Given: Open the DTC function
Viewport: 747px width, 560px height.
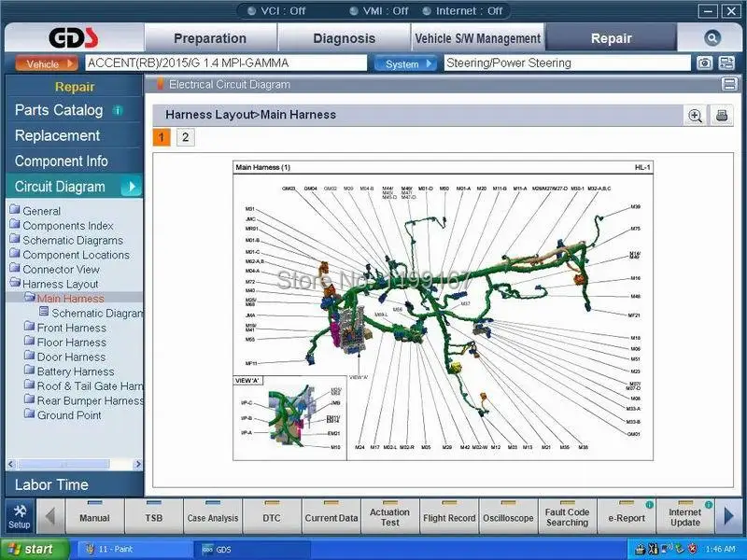Looking at the screenshot, I should 272,516.
